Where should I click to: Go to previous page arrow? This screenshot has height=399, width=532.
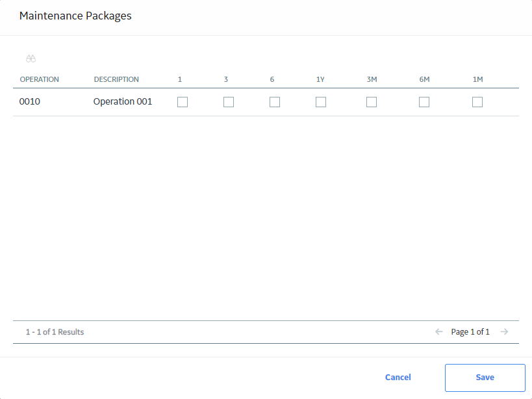pos(439,331)
